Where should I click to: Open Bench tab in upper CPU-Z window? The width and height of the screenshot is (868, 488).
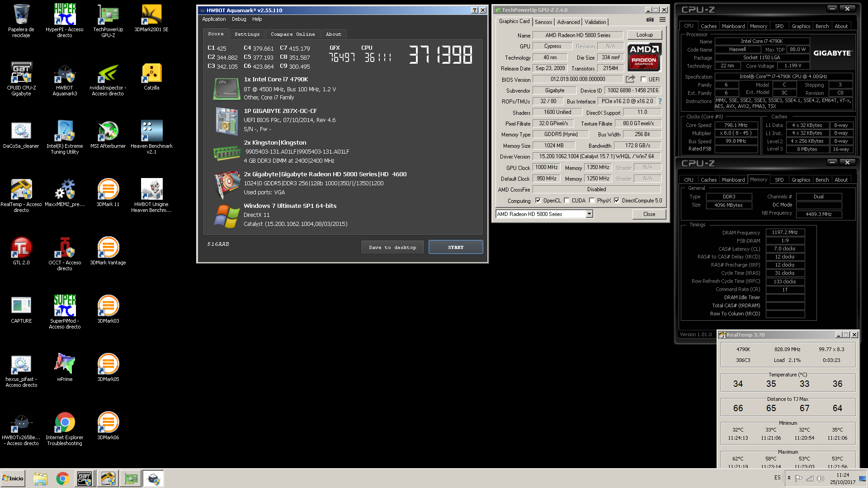822,26
